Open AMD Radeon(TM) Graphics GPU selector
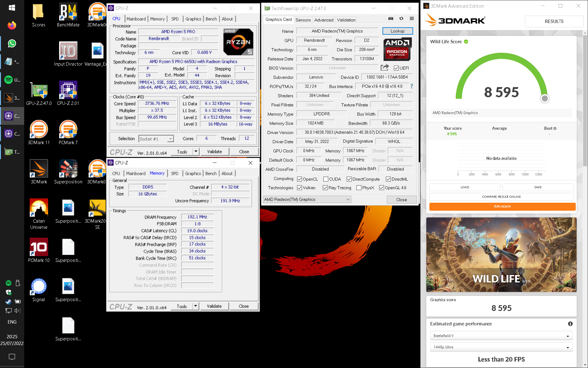The image size is (588, 368). [307, 199]
